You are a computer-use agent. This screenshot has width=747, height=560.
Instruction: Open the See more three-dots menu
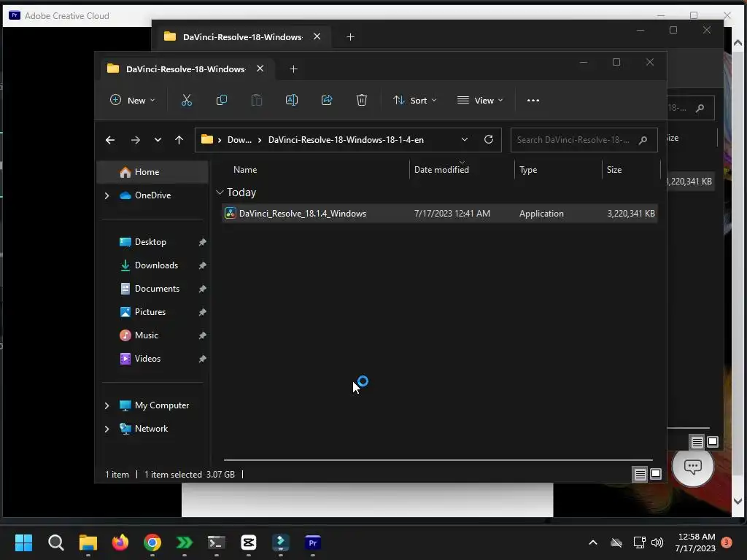click(533, 101)
